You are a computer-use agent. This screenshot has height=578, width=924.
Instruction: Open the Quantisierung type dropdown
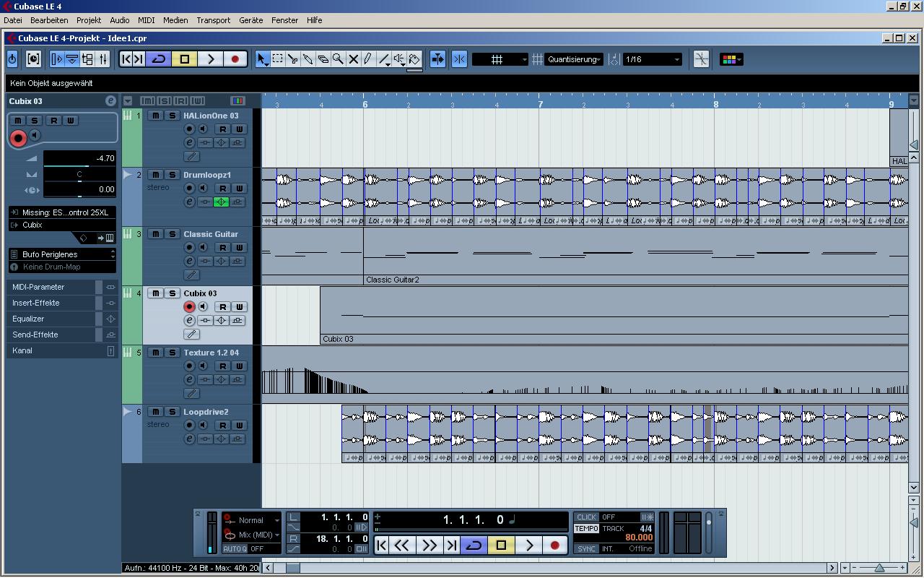[574, 59]
